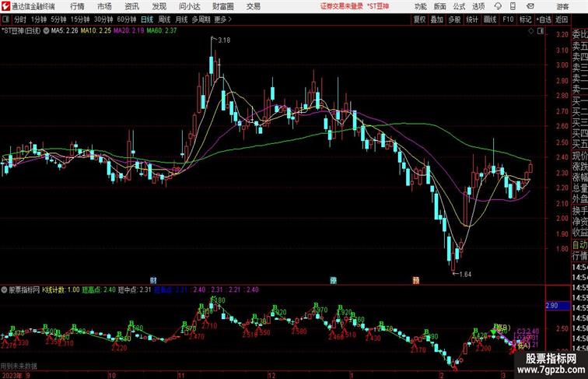Viewport: 588px width, 379px height.
Task: Open the 功能 menu
Action: [420, 6]
